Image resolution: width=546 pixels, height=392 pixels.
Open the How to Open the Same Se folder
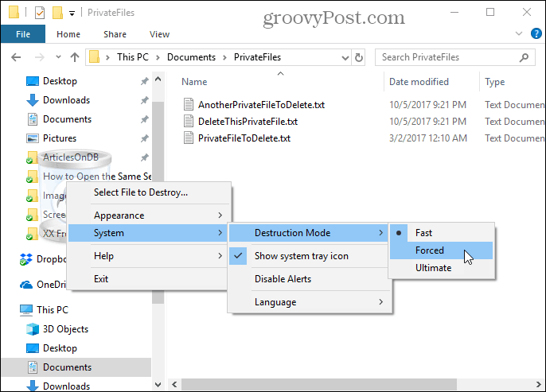(97, 177)
